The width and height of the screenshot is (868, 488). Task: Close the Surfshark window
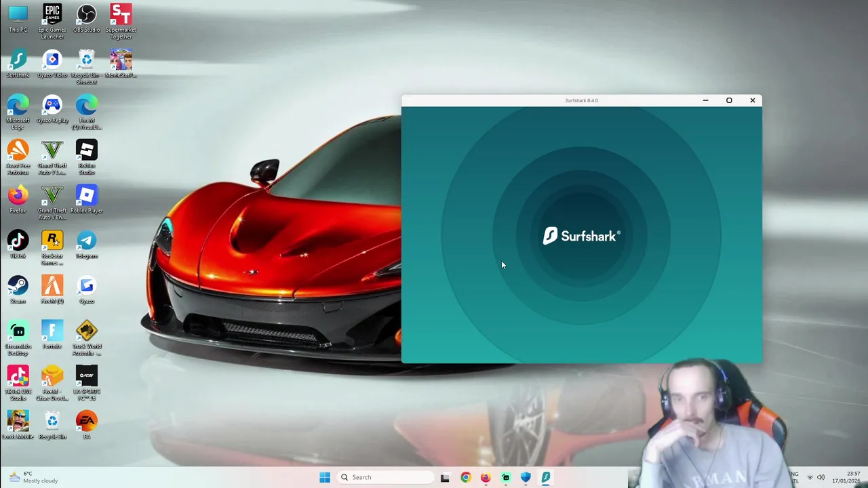click(752, 100)
